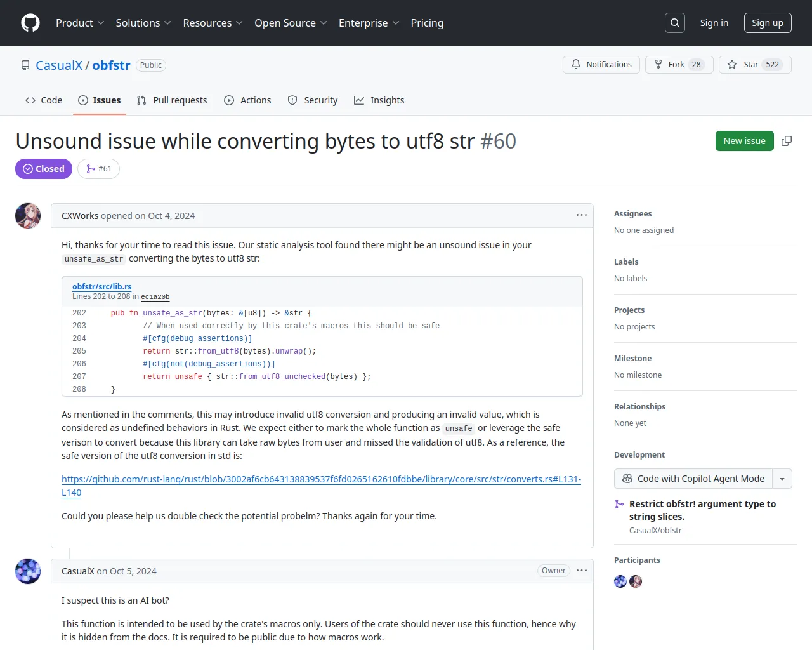
Task: Open the search icon button
Action: pyautogui.click(x=675, y=23)
